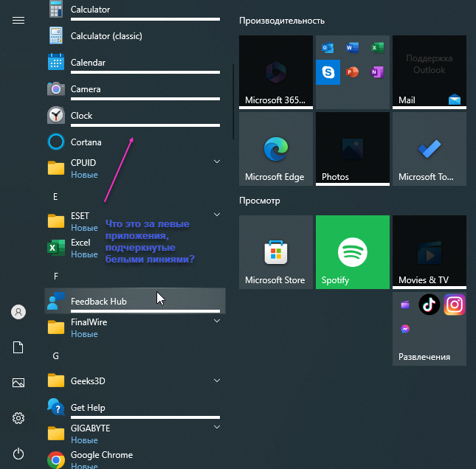Click the letter F section header
The image size is (476, 469).
coord(55,277)
